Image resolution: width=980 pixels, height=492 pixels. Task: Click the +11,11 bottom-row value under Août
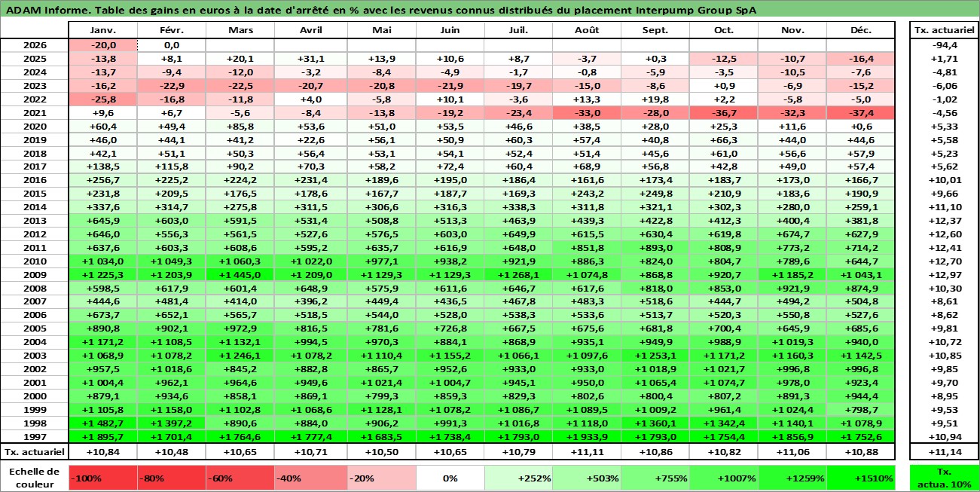pyautogui.click(x=586, y=452)
